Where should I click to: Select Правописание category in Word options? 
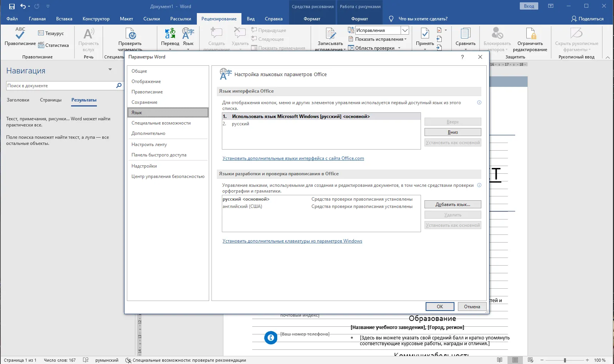(x=147, y=92)
